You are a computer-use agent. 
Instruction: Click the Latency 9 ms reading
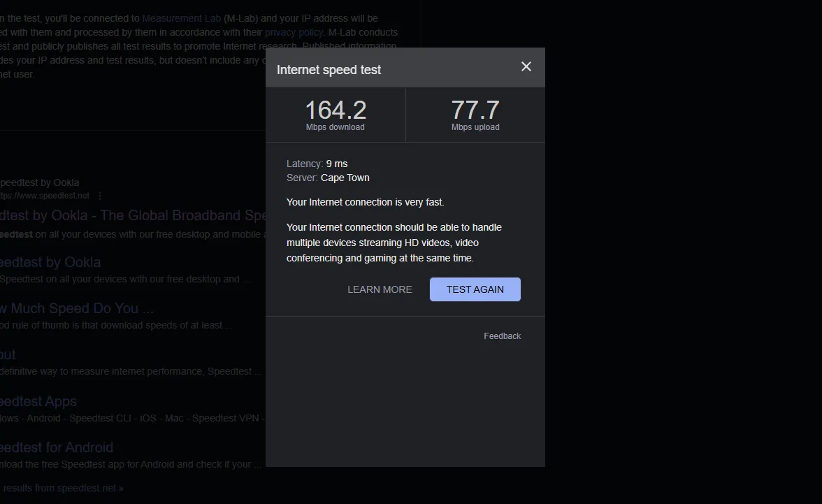click(317, 164)
